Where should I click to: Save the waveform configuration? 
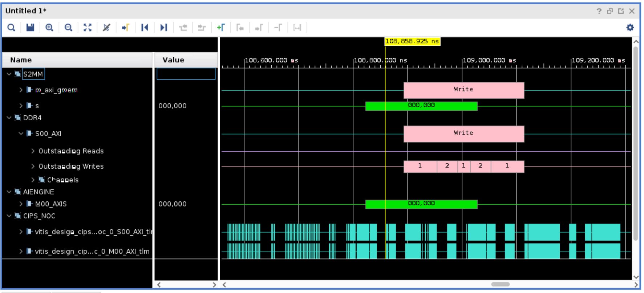(30, 28)
